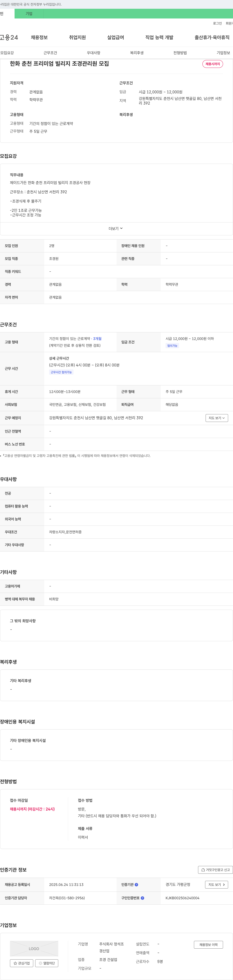Jump to the 근무조건 section tab
Image resolution: width=233 pixels, height=980 pixels.
[x=50, y=53]
